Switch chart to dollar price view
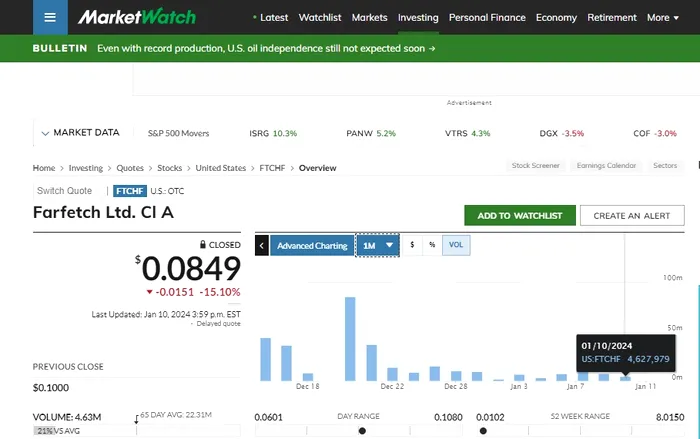The width and height of the screenshot is (700, 439). (x=412, y=245)
